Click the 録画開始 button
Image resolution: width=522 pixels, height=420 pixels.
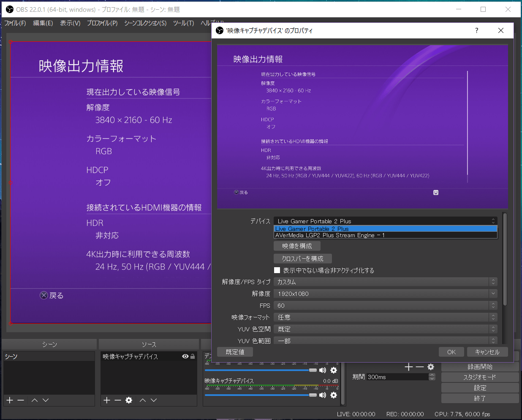[x=480, y=367]
